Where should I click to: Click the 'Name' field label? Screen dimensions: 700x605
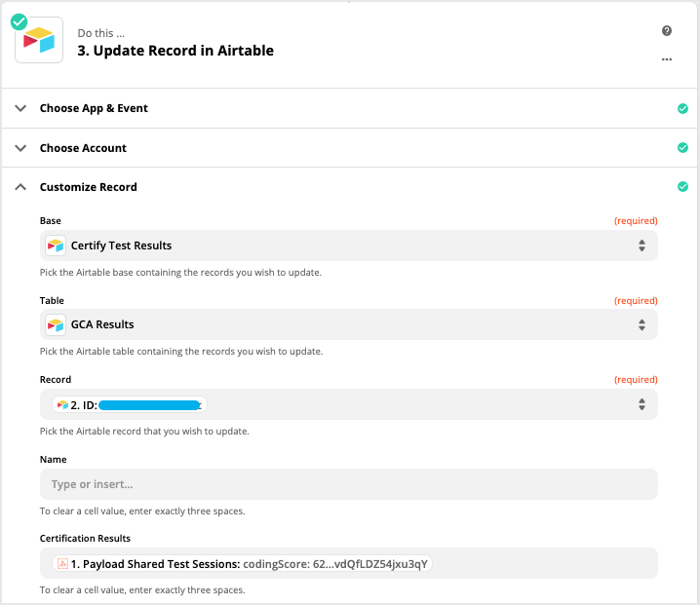pyautogui.click(x=53, y=460)
